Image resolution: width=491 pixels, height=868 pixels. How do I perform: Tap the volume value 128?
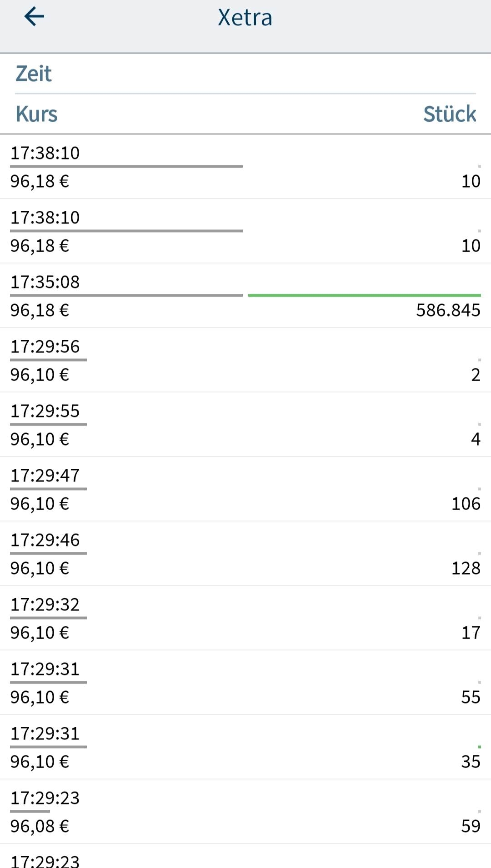(466, 568)
